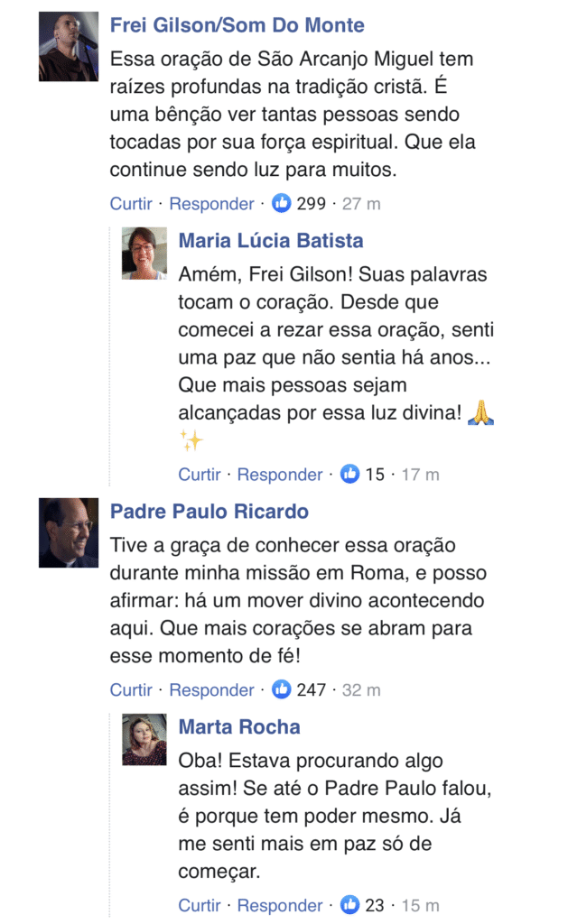Open Padre Paulo Ricardo's profile picture
The width and height of the screenshot is (568, 924).
click(69, 532)
